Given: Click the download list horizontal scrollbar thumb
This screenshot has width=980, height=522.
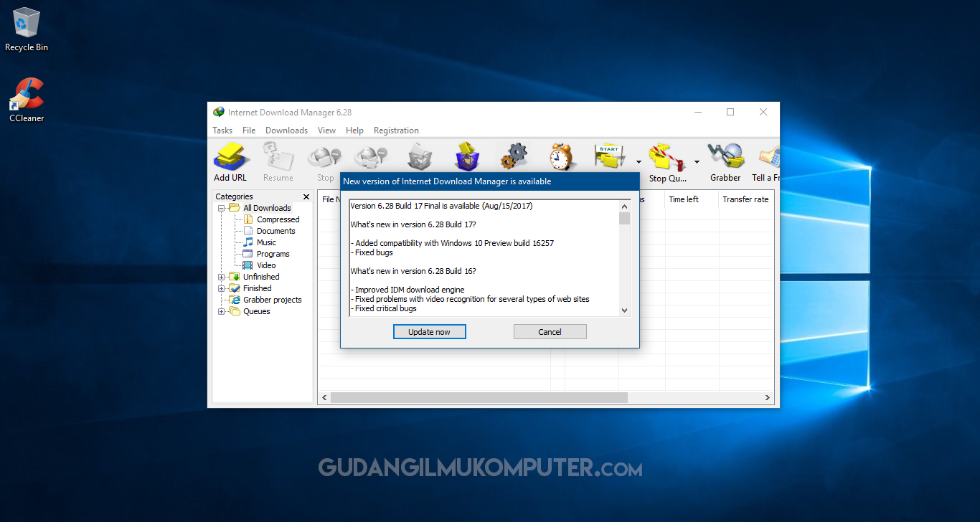Looking at the screenshot, I should pyautogui.click(x=479, y=397).
